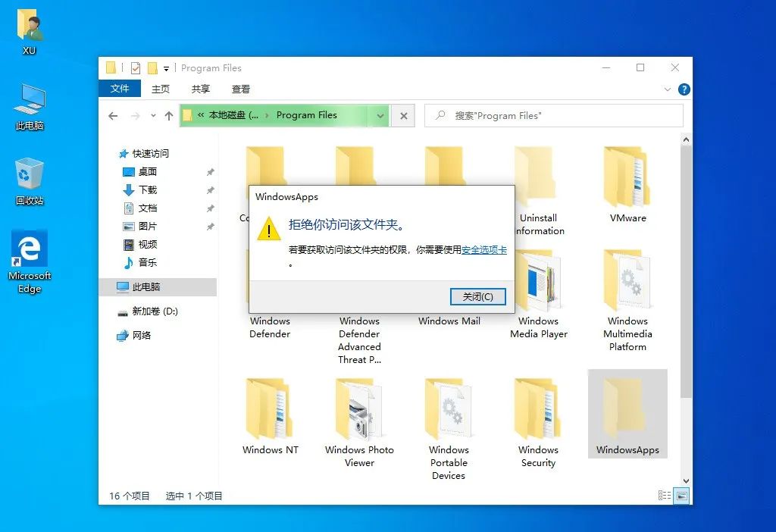Go up one folder level arrow
Screen dimensions: 776x532
(169, 116)
